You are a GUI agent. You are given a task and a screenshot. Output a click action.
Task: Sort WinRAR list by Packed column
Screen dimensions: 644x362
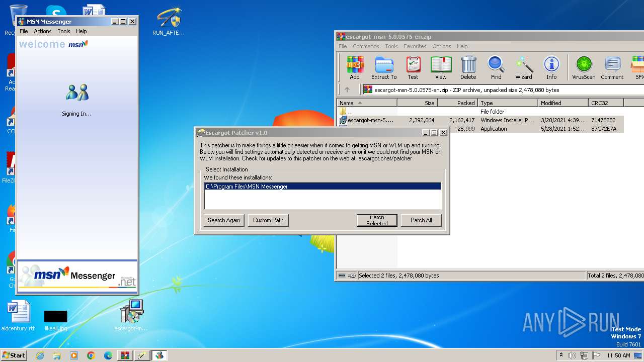click(457, 103)
